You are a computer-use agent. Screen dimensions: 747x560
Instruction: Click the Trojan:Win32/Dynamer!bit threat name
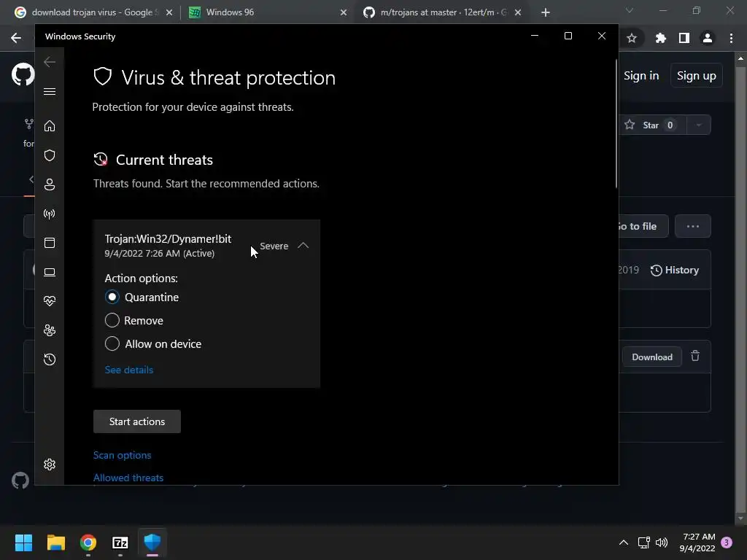click(168, 238)
